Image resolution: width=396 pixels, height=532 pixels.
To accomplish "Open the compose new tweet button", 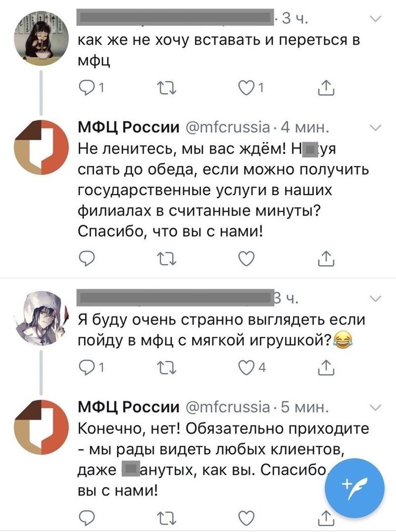I will point(354,485).
